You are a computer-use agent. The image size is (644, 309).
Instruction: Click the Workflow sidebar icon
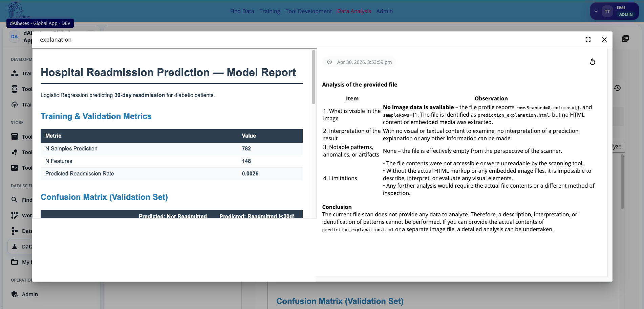15,215
